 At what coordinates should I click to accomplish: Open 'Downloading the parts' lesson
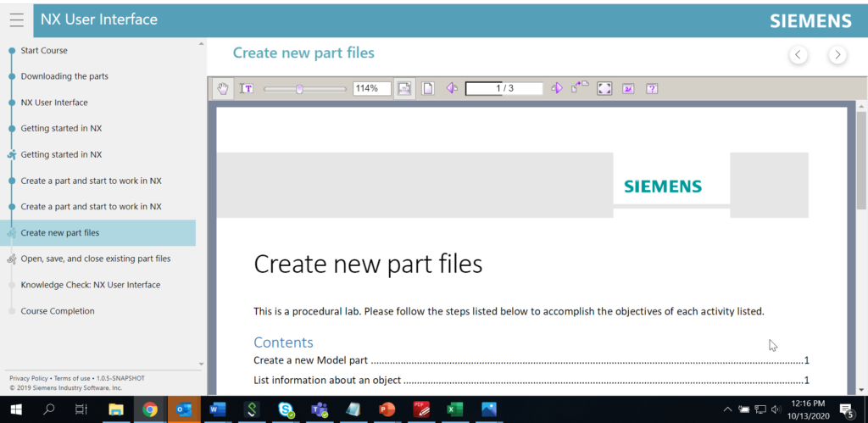pos(64,76)
